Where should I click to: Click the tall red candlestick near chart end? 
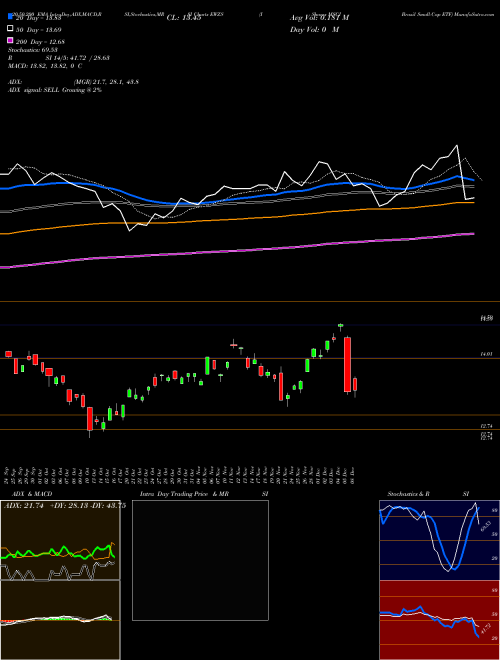(x=348, y=365)
